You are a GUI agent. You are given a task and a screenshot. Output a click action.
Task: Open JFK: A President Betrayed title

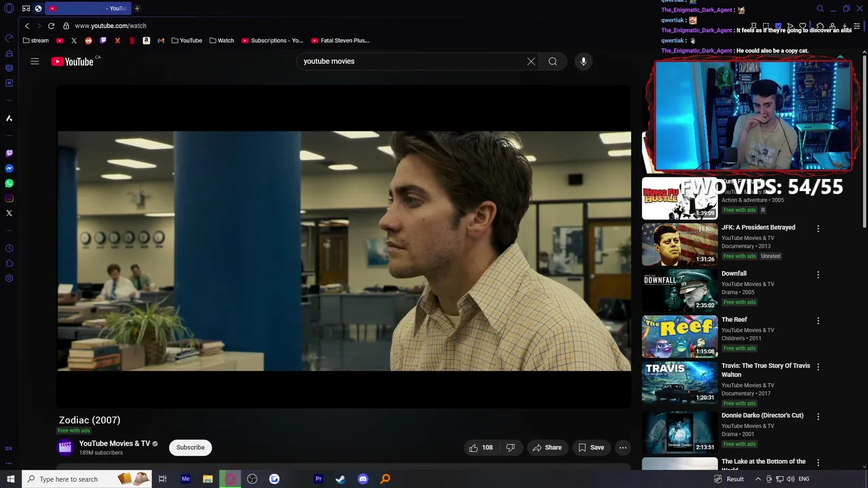[x=758, y=227]
